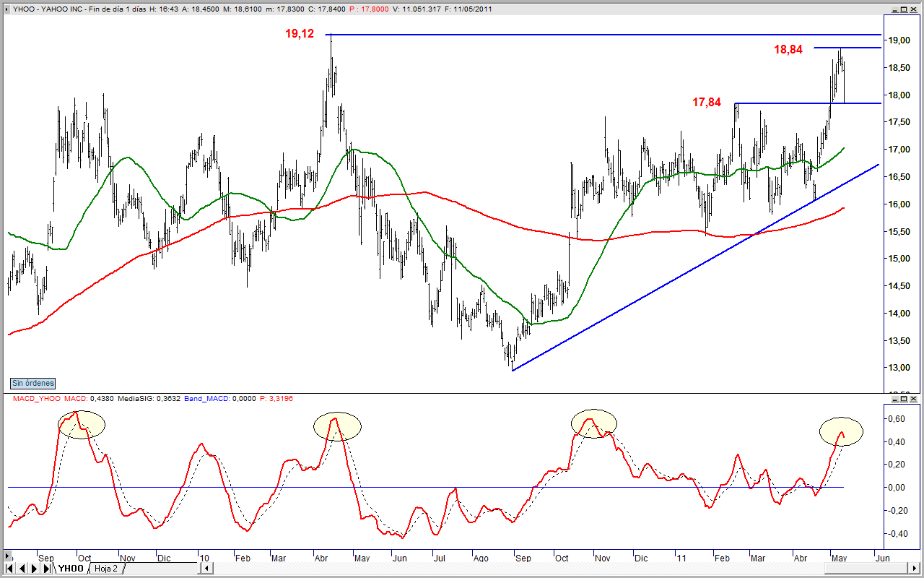Go to the first sheet tab arrow

(x=9, y=569)
